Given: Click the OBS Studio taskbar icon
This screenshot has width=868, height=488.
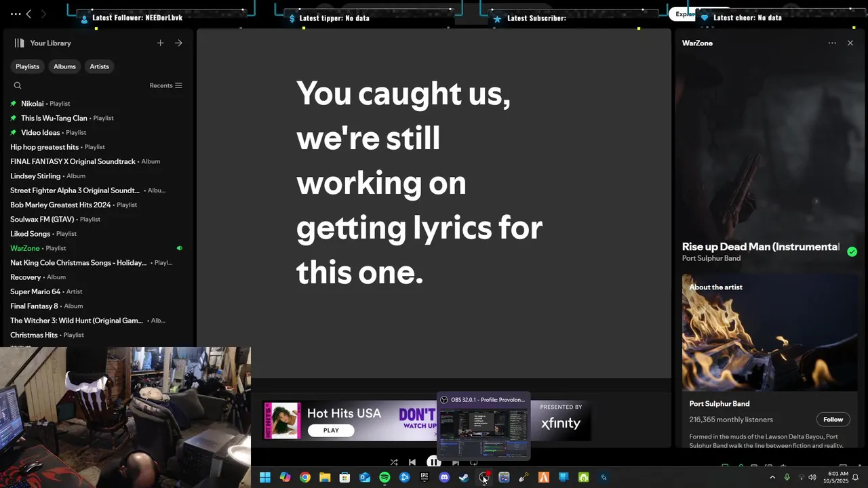Looking at the screenshot, I should (484, 477).
